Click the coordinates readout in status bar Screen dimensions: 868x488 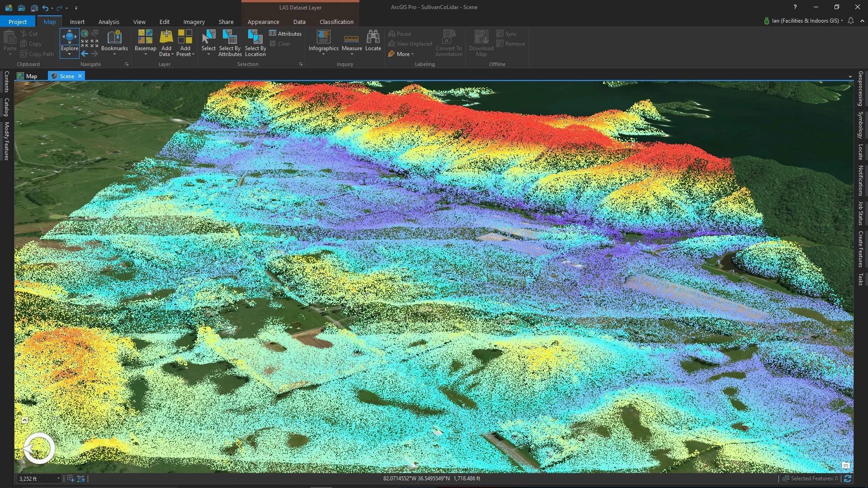pos(432,478)
